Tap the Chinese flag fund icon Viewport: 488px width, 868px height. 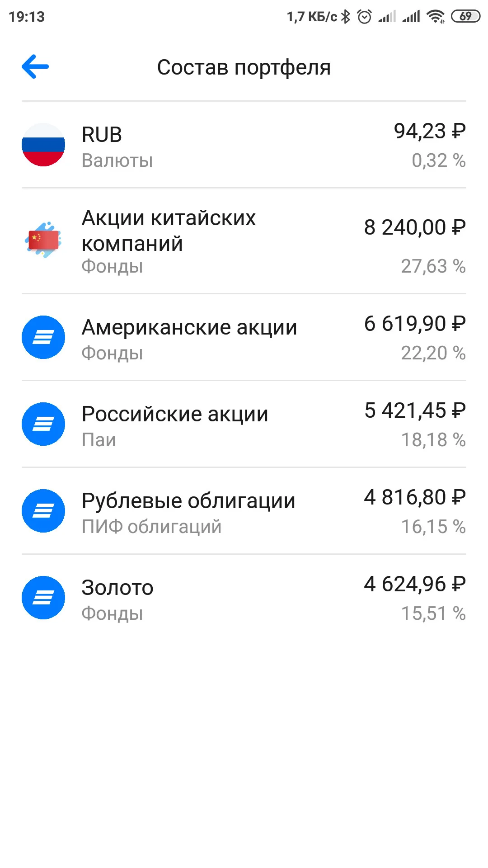click(x=43, y=241)
